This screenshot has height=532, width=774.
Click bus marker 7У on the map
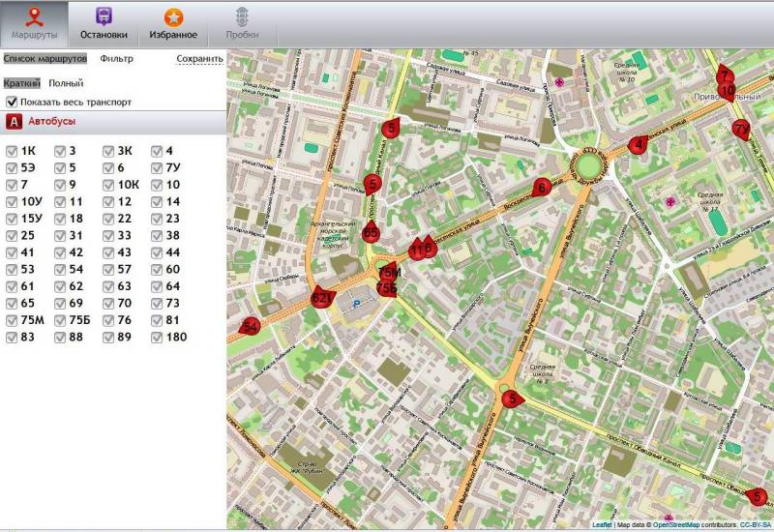coord(741,129)
